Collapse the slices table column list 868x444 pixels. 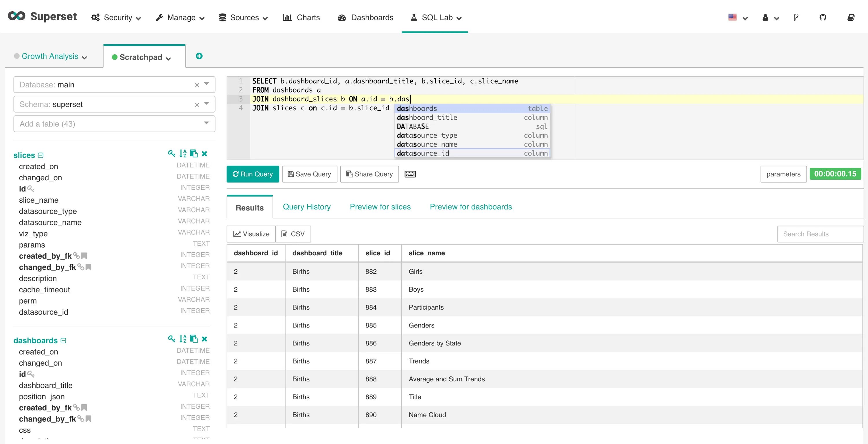click(x=41, y=155)
